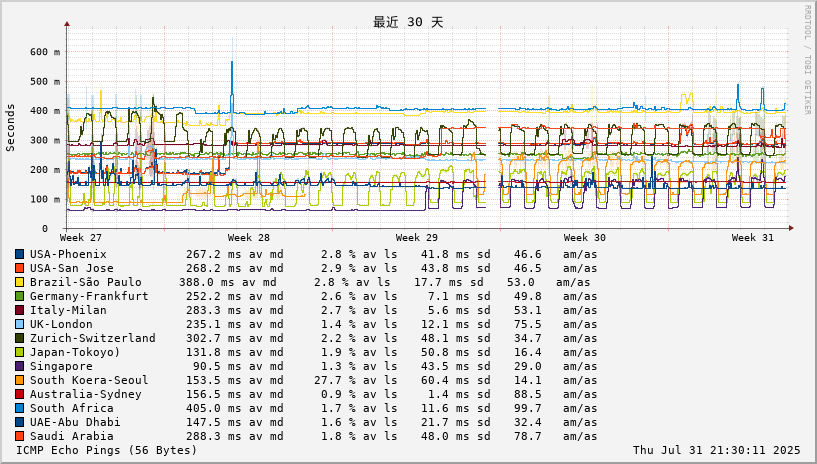Image resolution: width=817 pixels, height=464 pixels.
Task: Click the 405.0 ms median for South Africa
Action: (214, 408)
